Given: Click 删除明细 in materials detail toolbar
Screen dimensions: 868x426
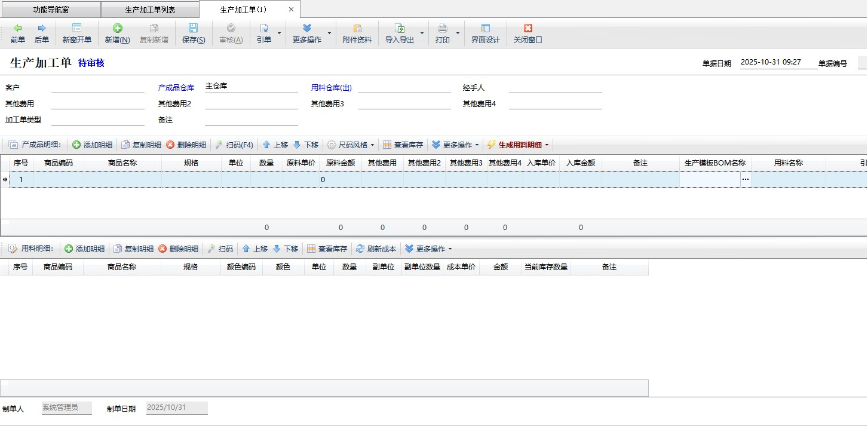Looking at the screenshot, I should pos(179,249).
